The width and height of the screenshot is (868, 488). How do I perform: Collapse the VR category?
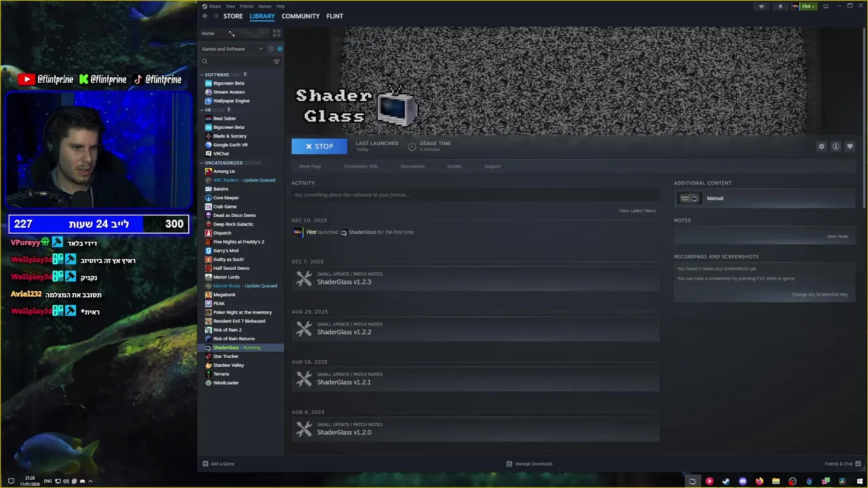[201, 110]
